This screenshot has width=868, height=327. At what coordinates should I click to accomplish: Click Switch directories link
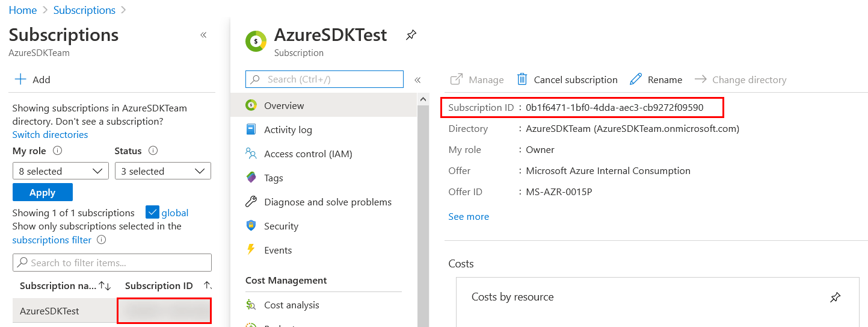tap(50, 134)
